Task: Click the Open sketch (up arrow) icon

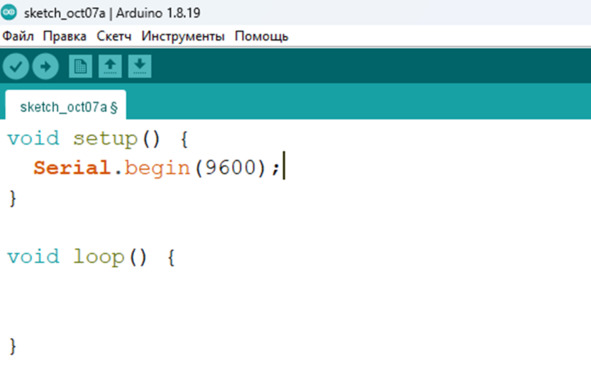Action: pyautogui.click(x=110, y=66)
